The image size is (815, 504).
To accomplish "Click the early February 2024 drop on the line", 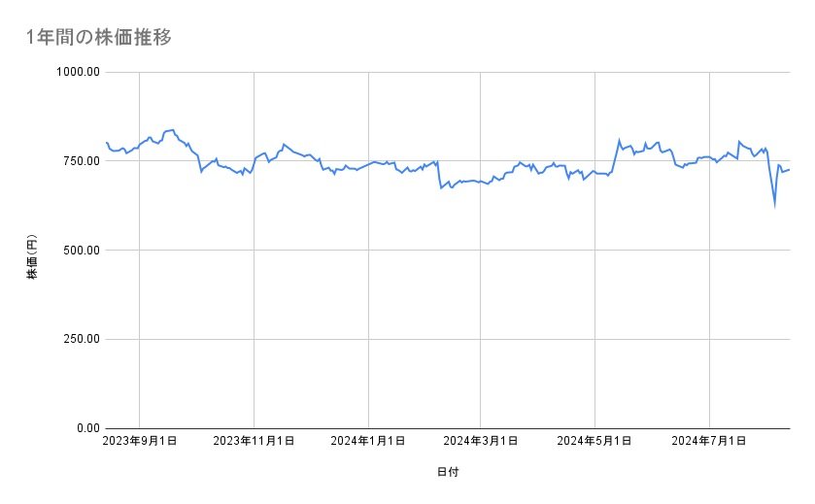I will click(441, 187).
